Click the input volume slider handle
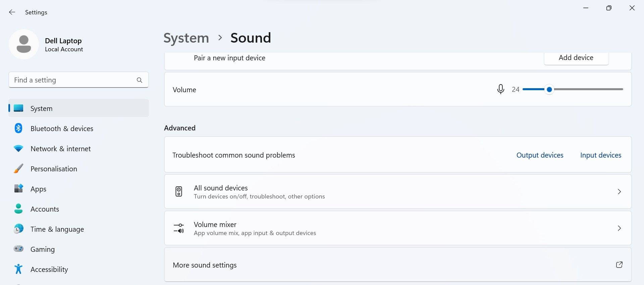Image resolution: width=644 pixels, height=285 pixels. pyautogui.click(x=549, y=90)
